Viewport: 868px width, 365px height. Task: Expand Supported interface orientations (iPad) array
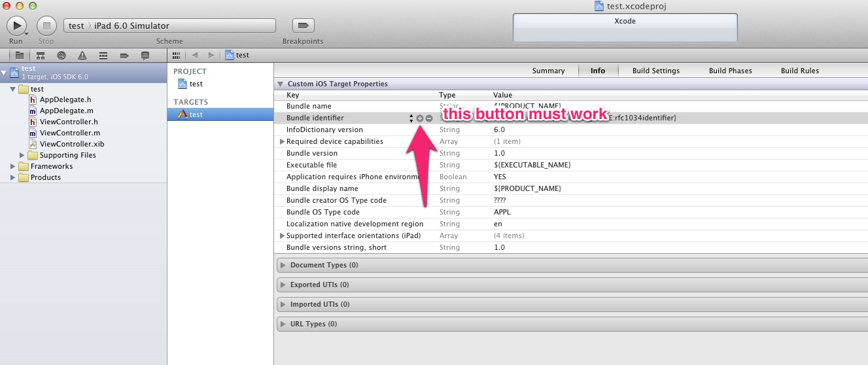tap(283, 236)
